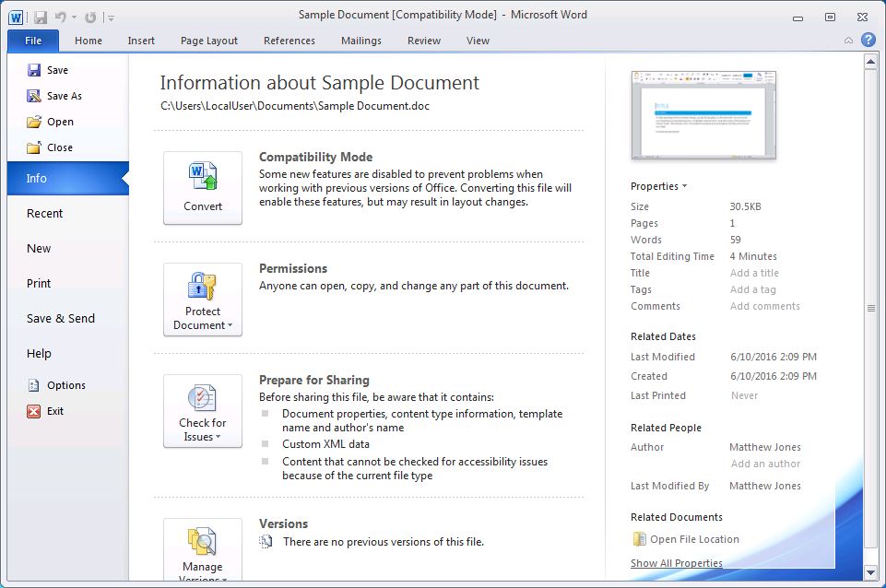Go to the References tab
Viewport: 886px width, 588px height.
click(x=289, y=41)
